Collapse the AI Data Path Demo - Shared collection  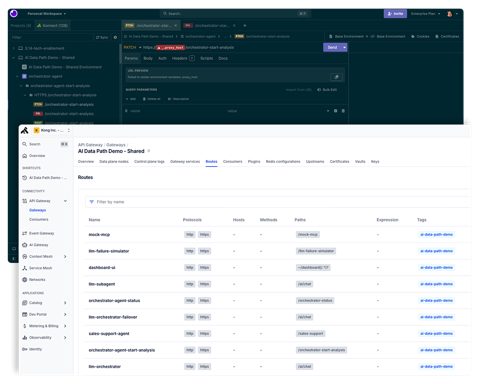point(14,58)
